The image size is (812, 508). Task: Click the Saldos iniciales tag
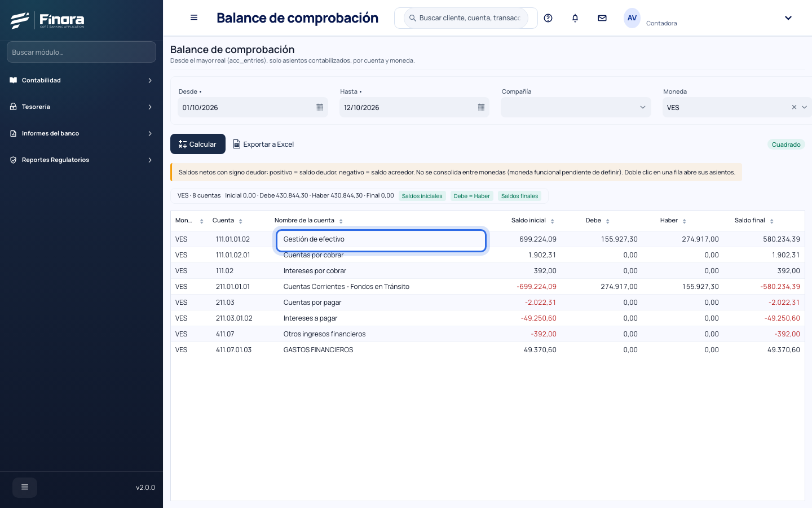(x=422, y=196)
